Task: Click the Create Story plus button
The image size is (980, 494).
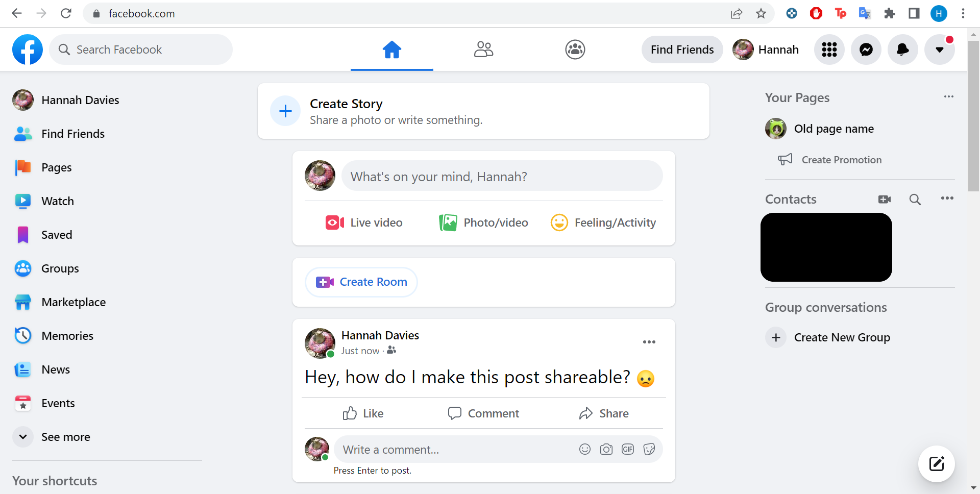Action: (285, 111)
